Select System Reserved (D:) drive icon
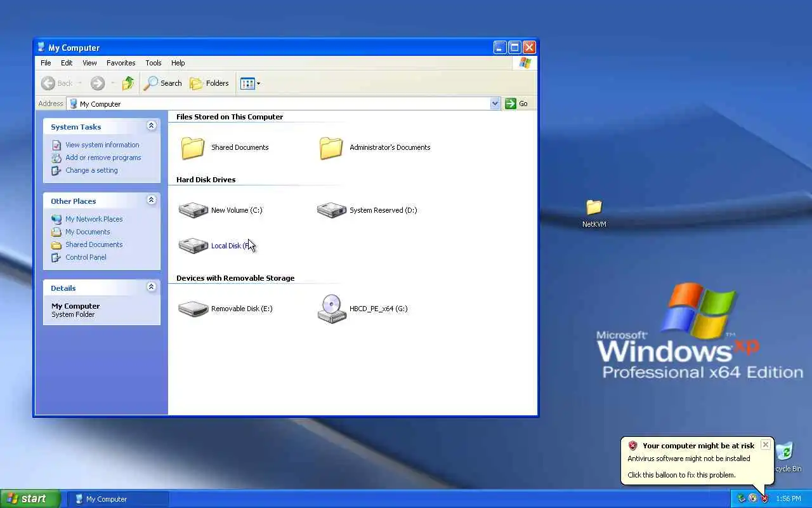 [x=332, y=210]
